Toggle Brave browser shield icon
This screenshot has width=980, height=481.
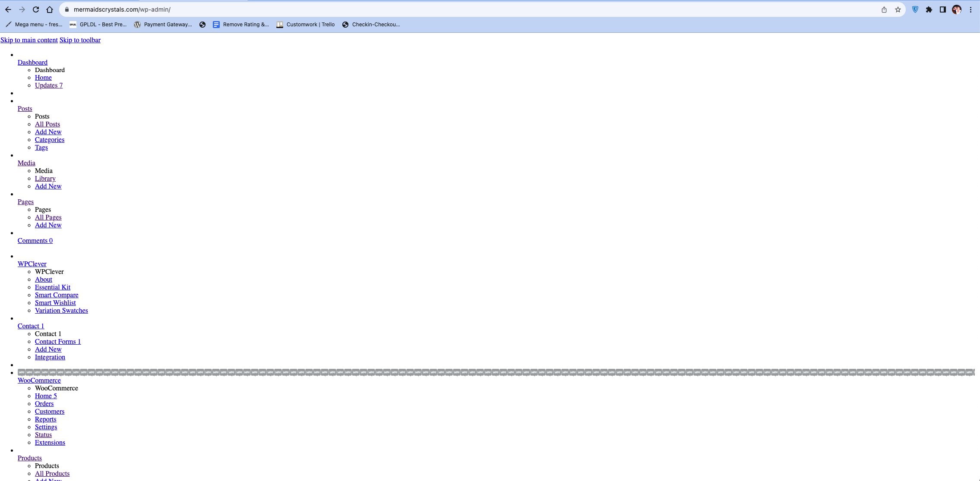tap(914, 9)
